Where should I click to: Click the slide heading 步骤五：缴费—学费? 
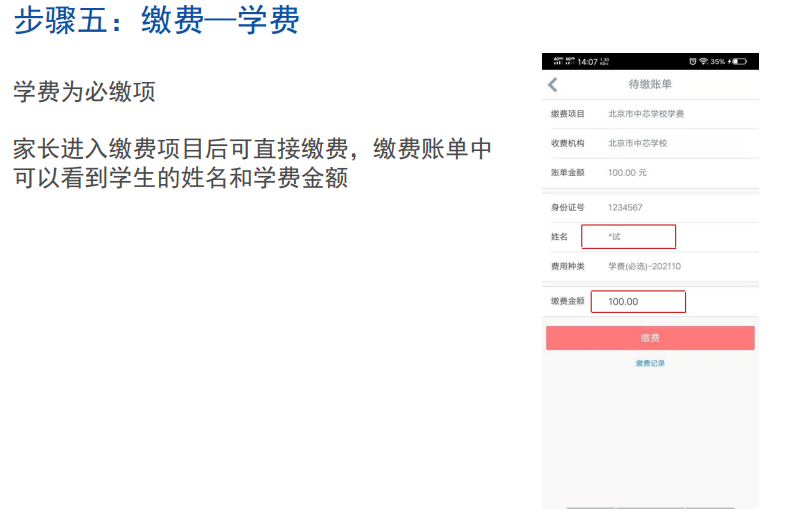(x=157, y=22)
